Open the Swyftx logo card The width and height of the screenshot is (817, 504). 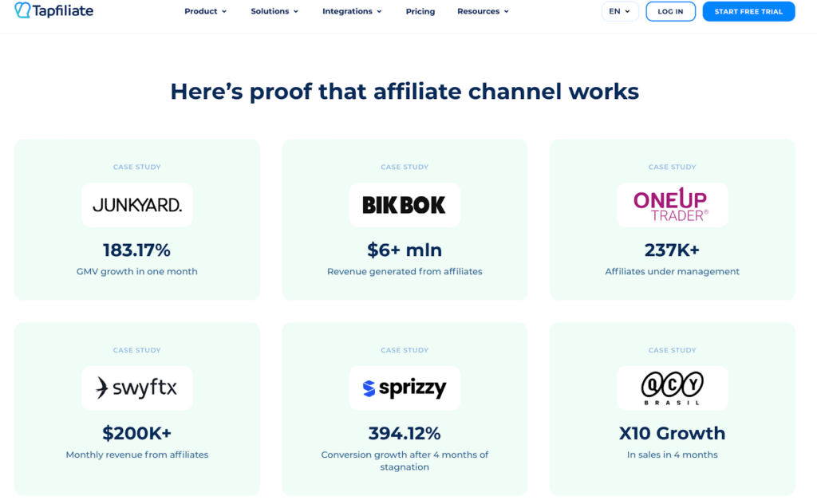[137, 388]
